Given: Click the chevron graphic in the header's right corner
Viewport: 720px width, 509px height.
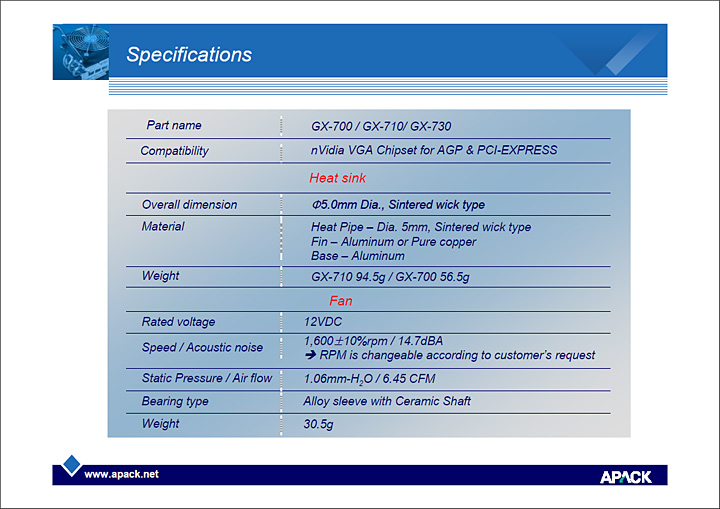Looking at the screenshot, I should (x=609, y=52).
